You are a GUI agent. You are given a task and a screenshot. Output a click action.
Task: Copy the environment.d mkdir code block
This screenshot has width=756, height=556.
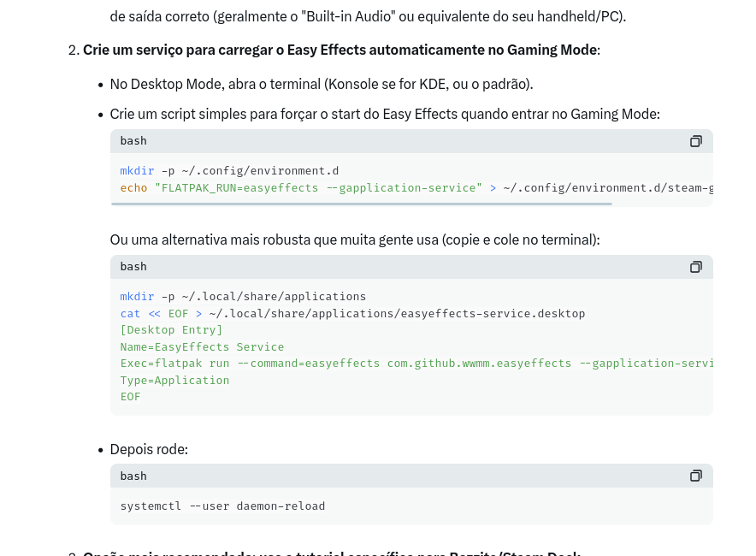coord(695,141)
